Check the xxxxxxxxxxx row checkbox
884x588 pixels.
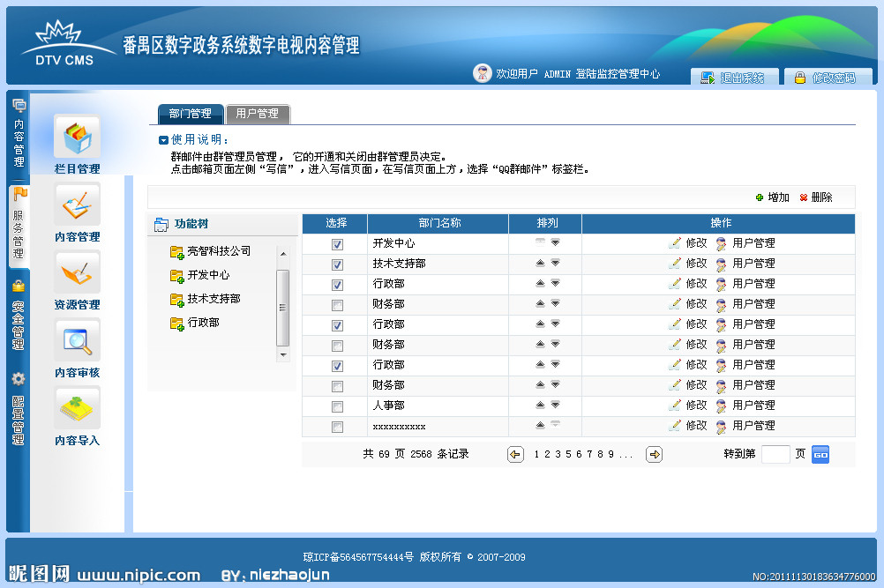(337, 427)
